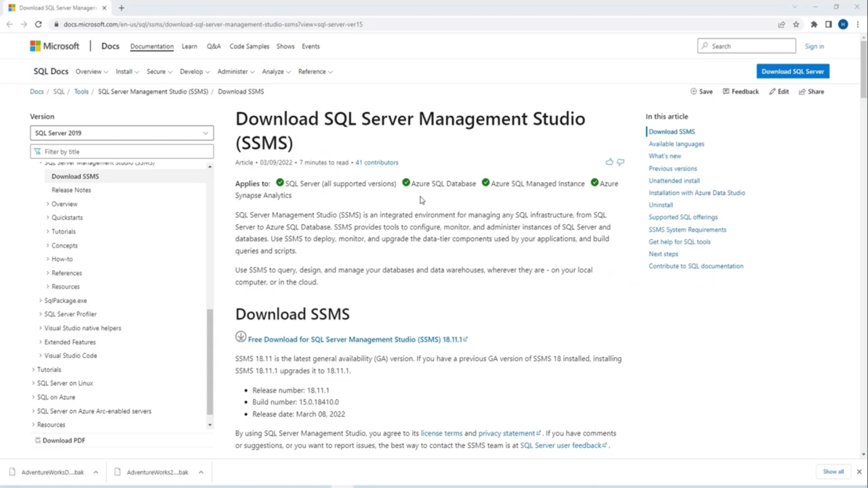Expand the Reference dropdown menu

pyautogui.click(x=315, y=72)
